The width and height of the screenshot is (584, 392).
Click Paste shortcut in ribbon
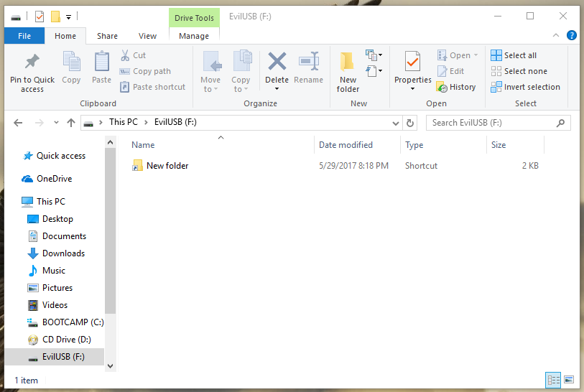tap(153, 87)
